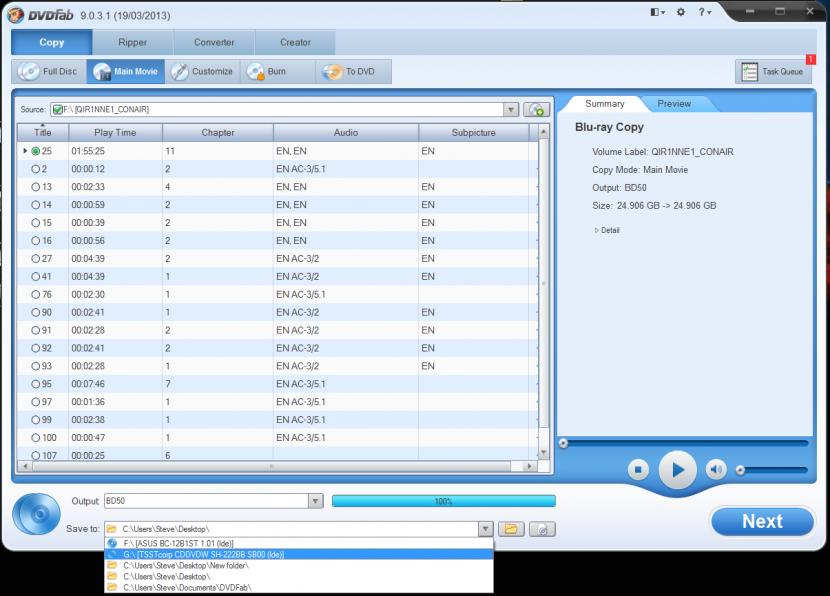
Task: Choose G:\ TSSTcorp CDDVDW drive option
Action: [x=299, y=554]
